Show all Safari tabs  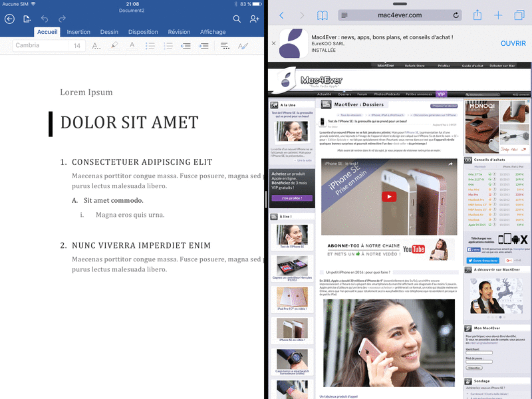(x=519, y=15)
